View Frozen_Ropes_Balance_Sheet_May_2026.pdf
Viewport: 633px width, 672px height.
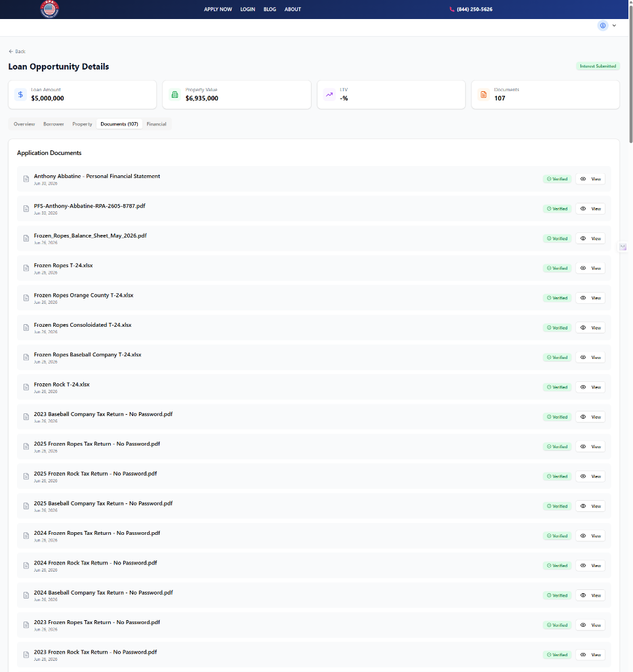(x=590, y=238)
